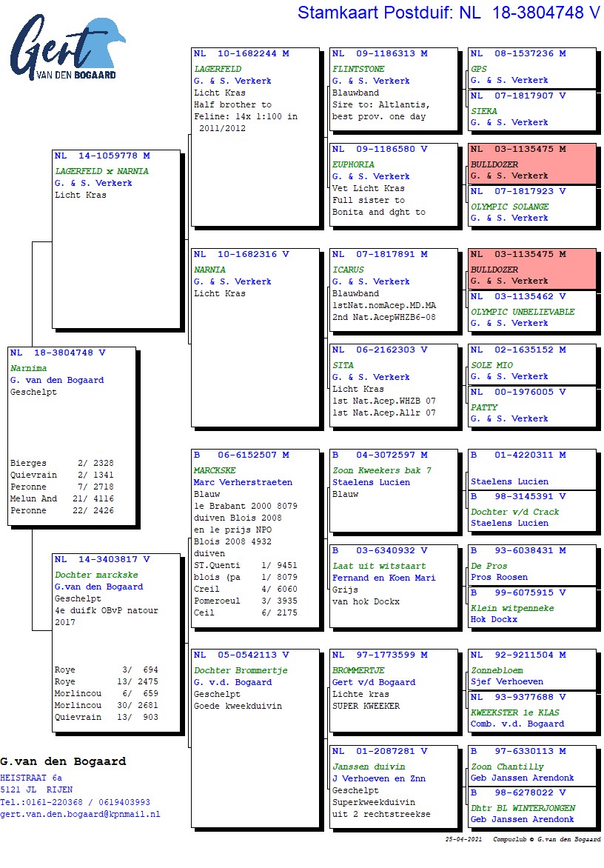Screen dimensions: 604x868
Task: Select the SOLE MIO pedigree box
Action: [531, 364]
